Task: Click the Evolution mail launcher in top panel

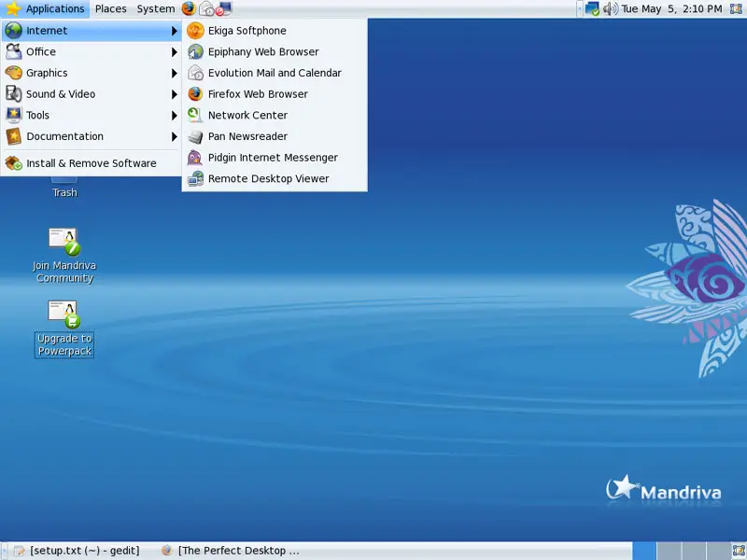Action: [x=206, y=8]
